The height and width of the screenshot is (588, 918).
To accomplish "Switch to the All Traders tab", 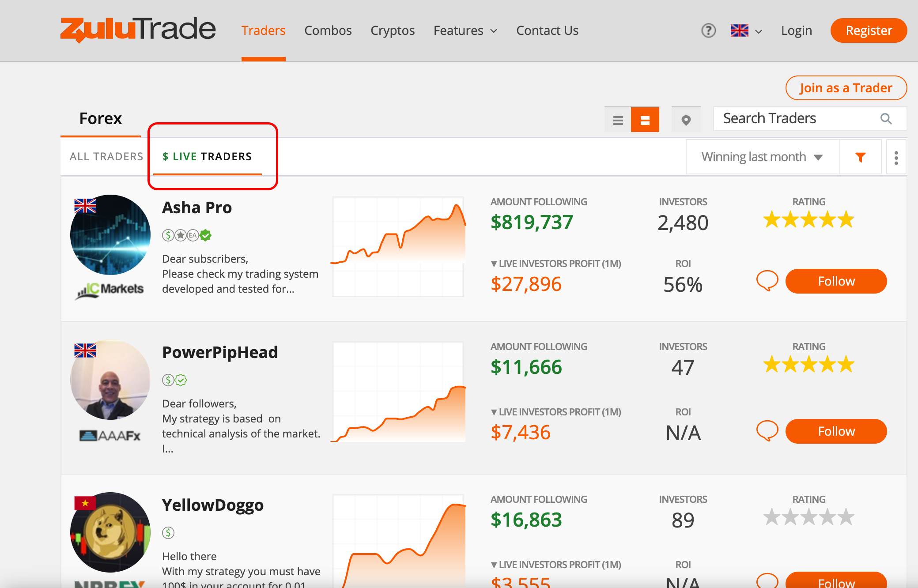I will 106,157.
